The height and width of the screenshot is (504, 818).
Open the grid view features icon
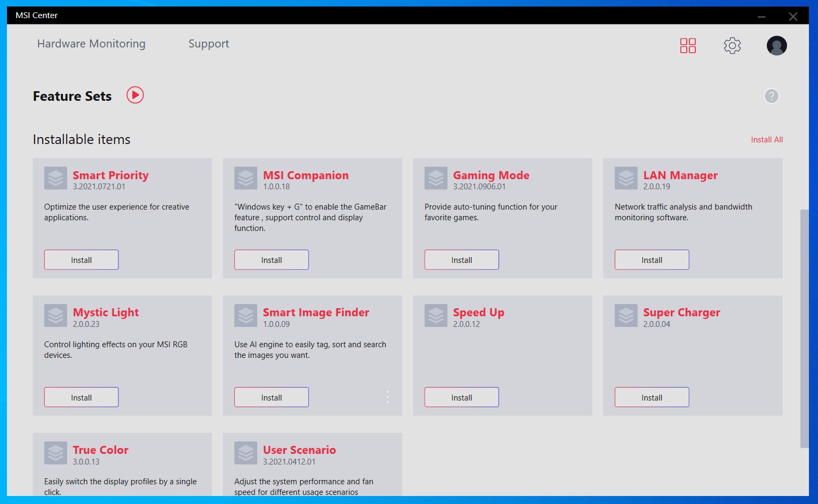pyautogui.click(x=688, y=46)
